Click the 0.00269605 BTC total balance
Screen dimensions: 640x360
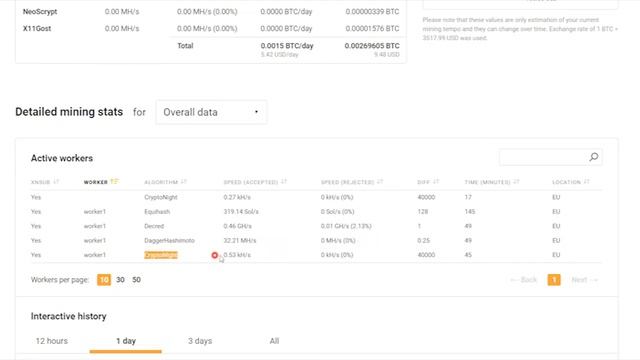click(x=372, y=46)
